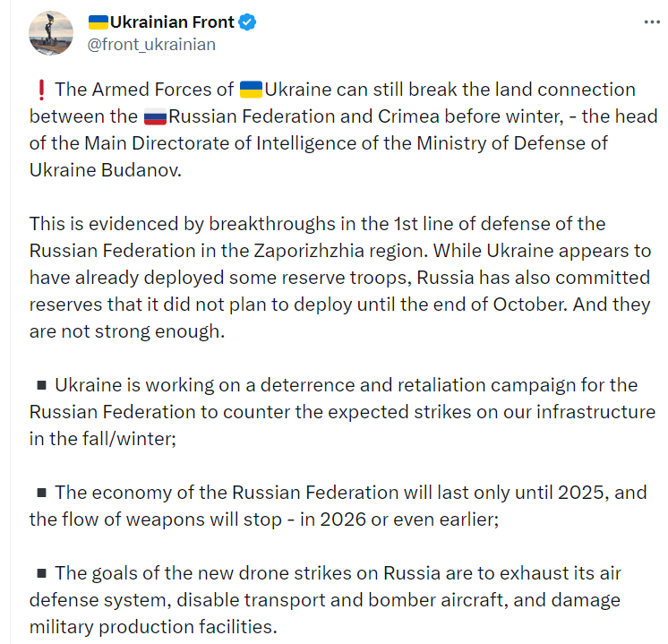Click the bullet square before "The economy"
The height and width of the screenshot is (644, 668).
click(x=41, y=492)
